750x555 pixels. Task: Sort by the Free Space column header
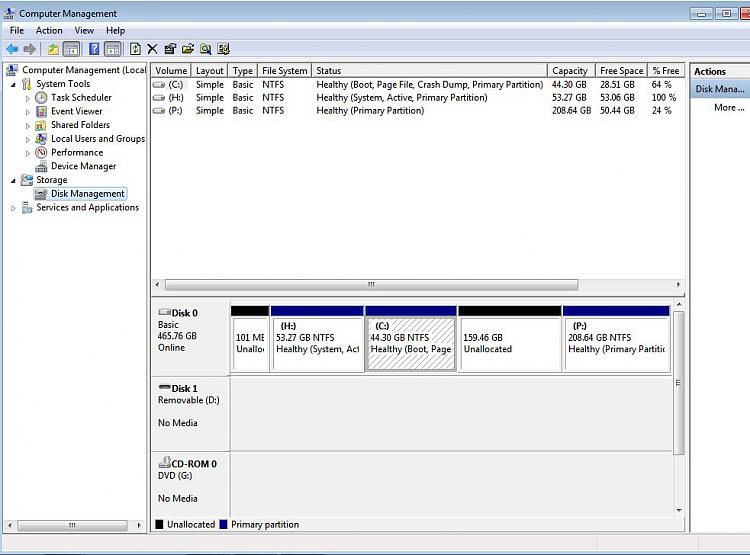622,71
